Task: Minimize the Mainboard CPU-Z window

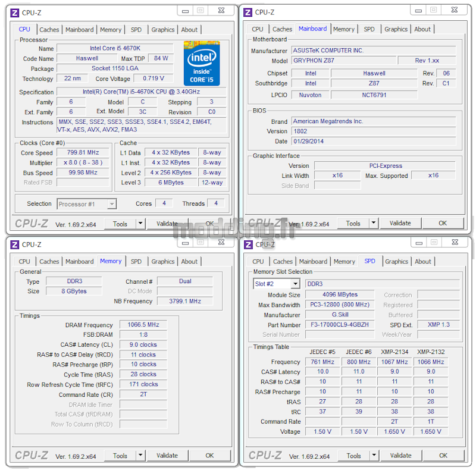Action: point(419,10)
